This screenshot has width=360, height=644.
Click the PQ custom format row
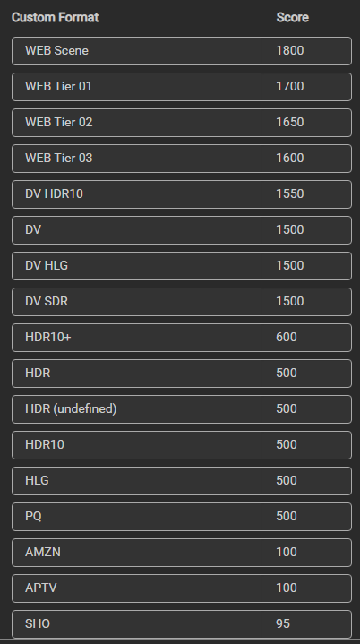click(182, 517)
